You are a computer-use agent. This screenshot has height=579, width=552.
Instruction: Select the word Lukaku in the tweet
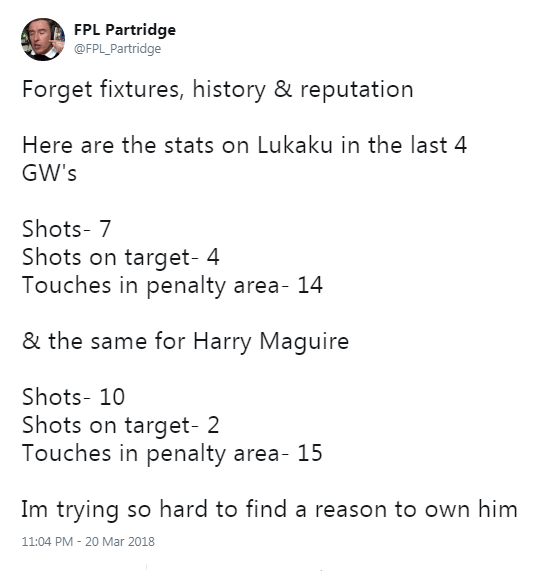[x=295, y=145]
